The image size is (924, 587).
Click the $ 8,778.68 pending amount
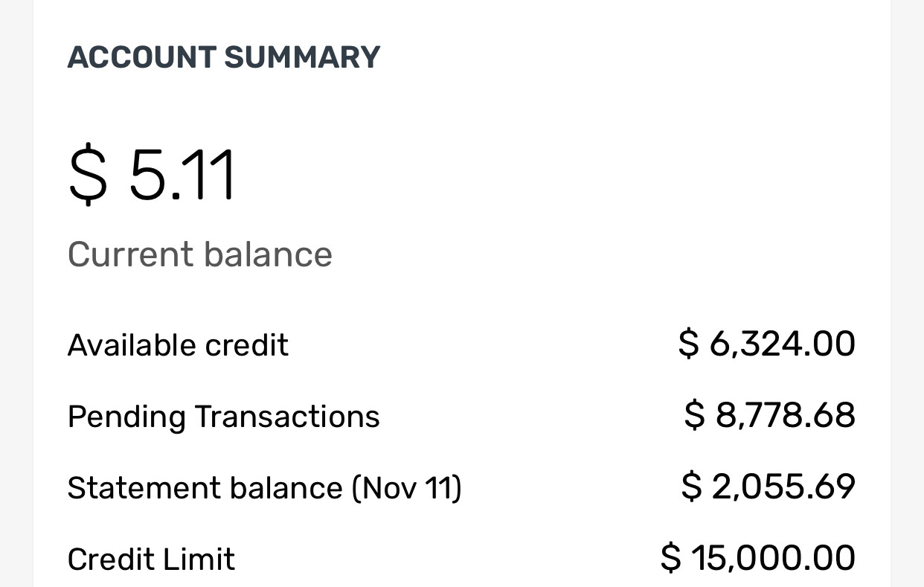(769, 415)
